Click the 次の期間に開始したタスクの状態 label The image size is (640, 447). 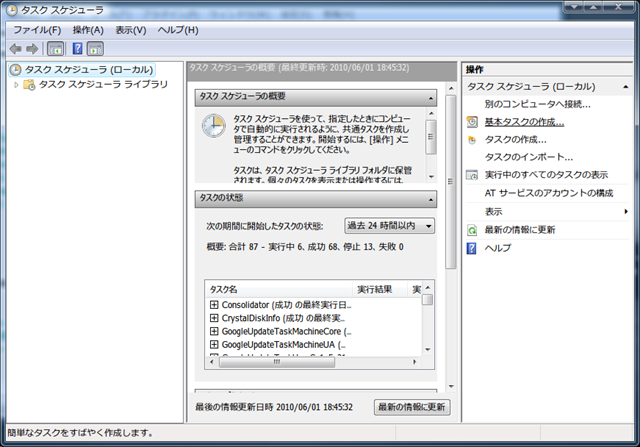click(264, 226)
